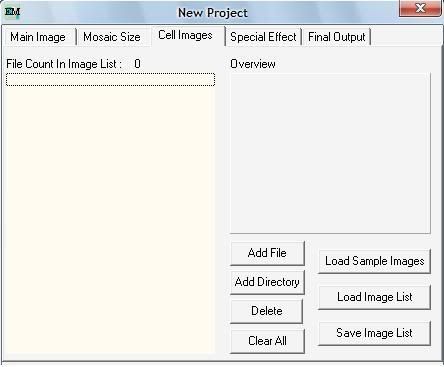
Task: Click the Add Directory button
Action: (x=267, y=282)
